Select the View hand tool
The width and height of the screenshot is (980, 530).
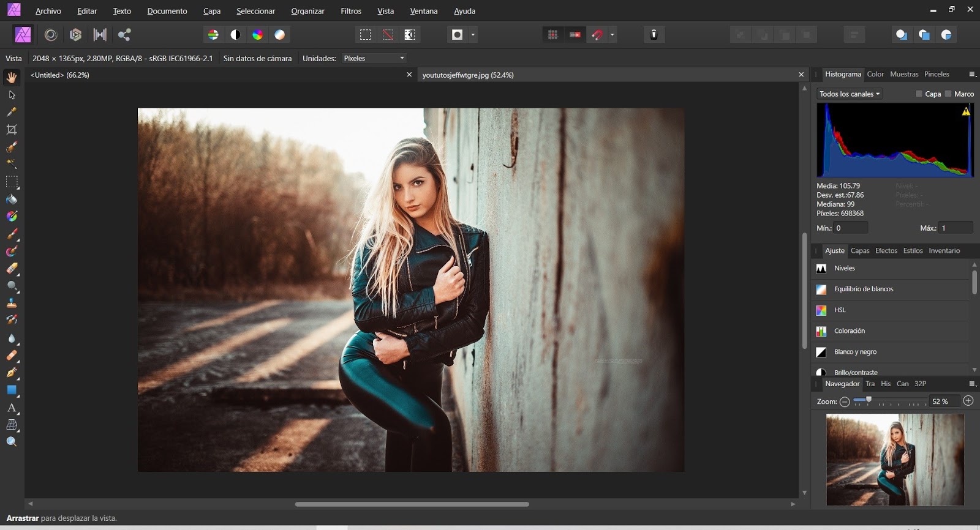tap(12, 77)
